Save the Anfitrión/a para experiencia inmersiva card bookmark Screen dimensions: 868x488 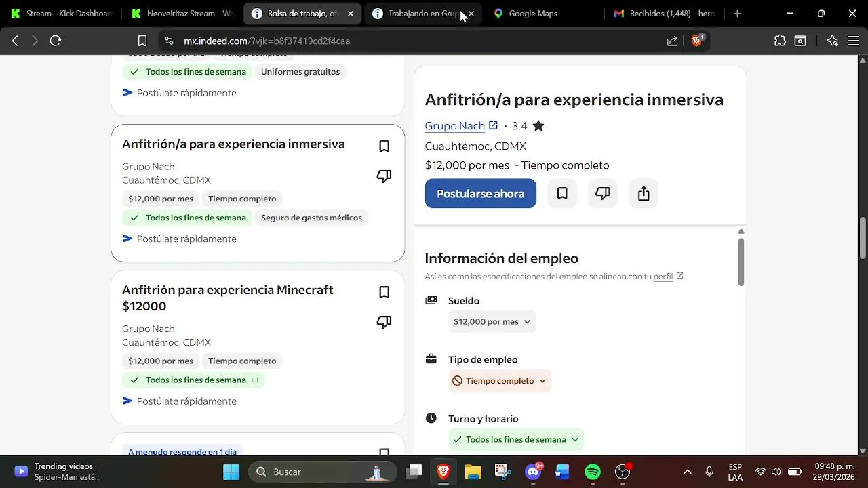384,146
